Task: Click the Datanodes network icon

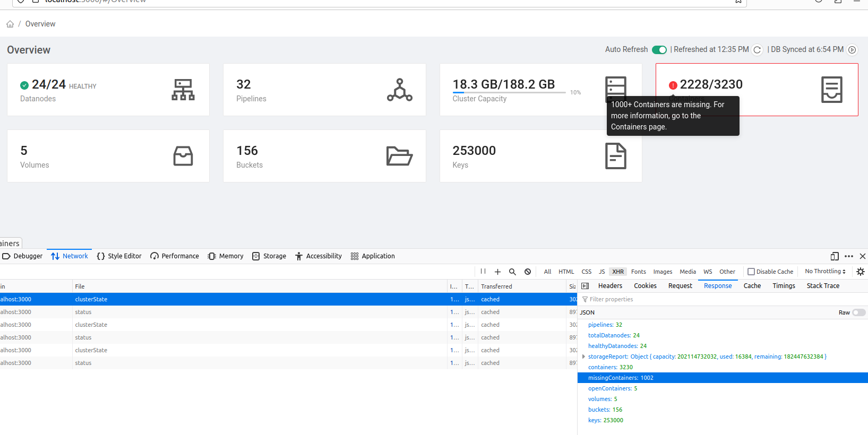Action: 183,90
